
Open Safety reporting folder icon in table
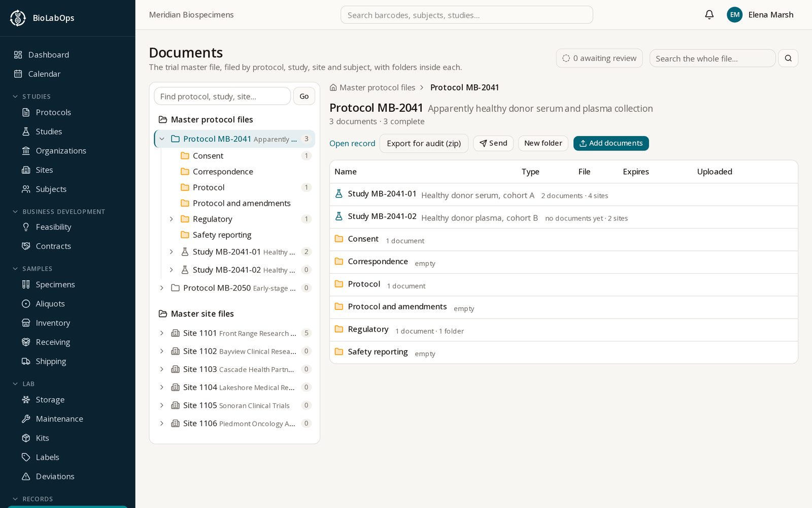[339, 352]
